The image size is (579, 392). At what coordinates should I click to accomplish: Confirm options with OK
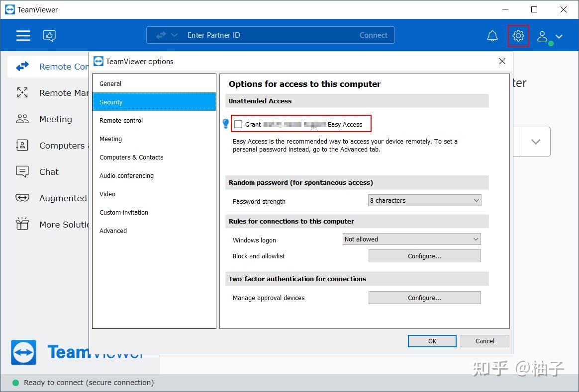coord(432,341)
